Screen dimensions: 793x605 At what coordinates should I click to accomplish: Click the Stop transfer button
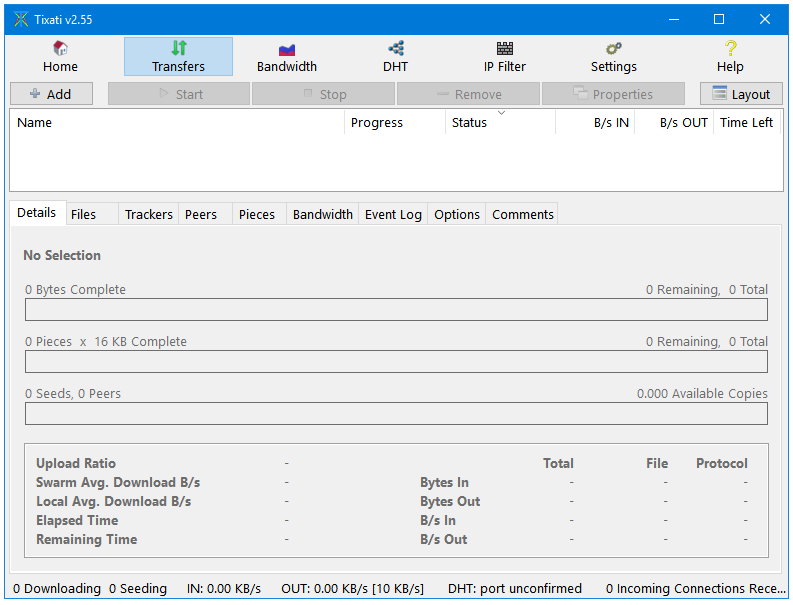pos(324,94)
